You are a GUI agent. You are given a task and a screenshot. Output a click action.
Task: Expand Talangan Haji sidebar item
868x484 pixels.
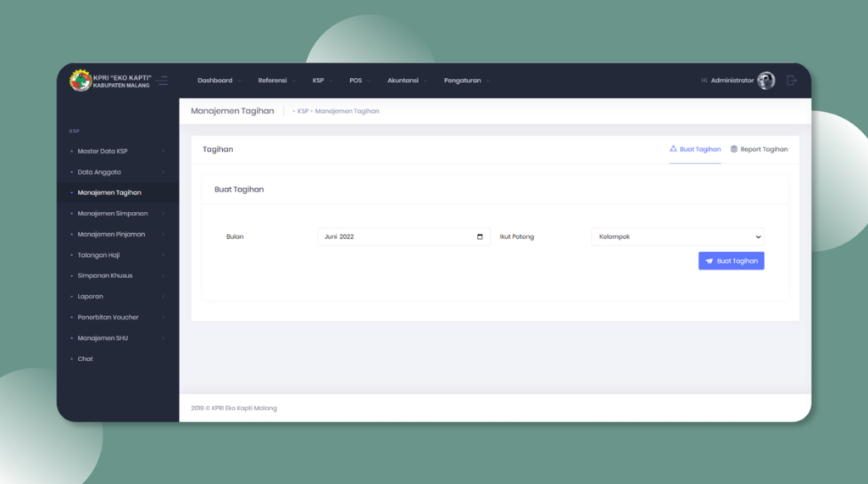click(117, 255)
